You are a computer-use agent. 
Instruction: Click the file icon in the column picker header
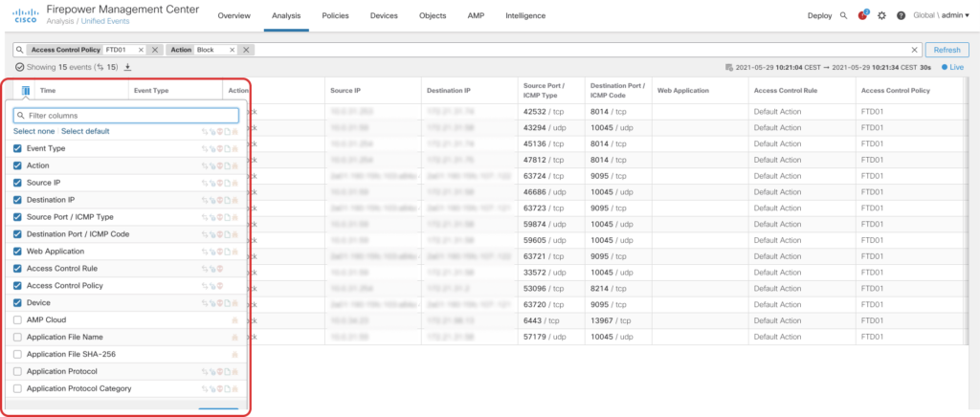click(228, 132)
